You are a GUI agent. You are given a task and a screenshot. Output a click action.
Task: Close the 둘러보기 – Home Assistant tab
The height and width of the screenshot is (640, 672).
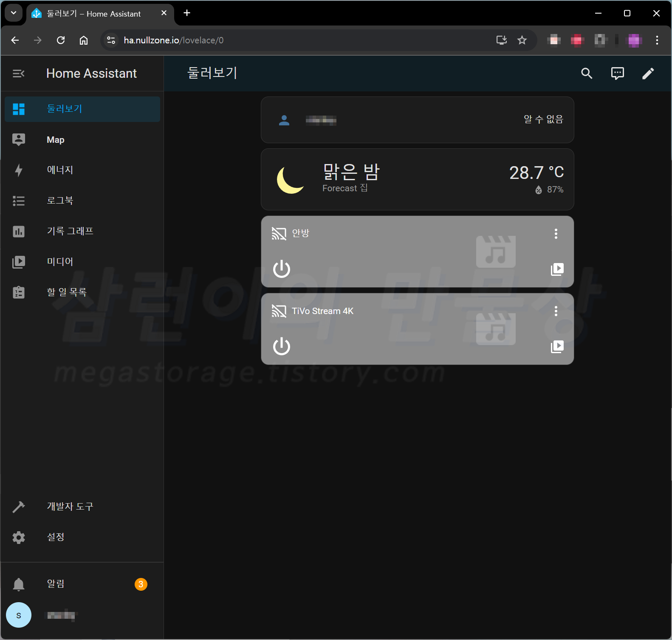164,13
